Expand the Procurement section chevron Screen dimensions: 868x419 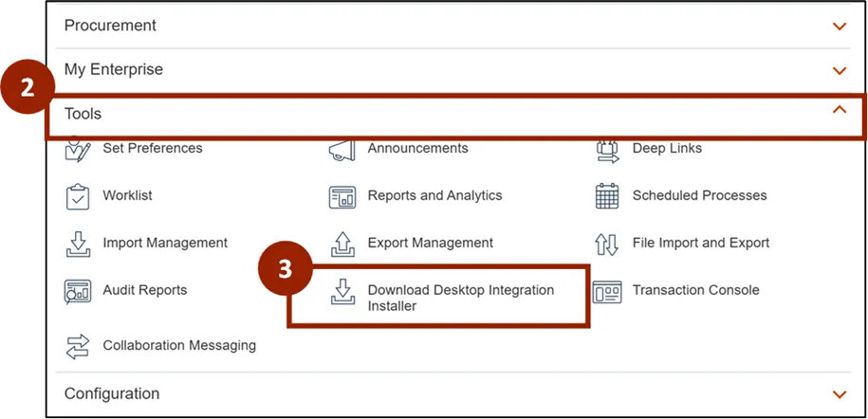[839, 27]
